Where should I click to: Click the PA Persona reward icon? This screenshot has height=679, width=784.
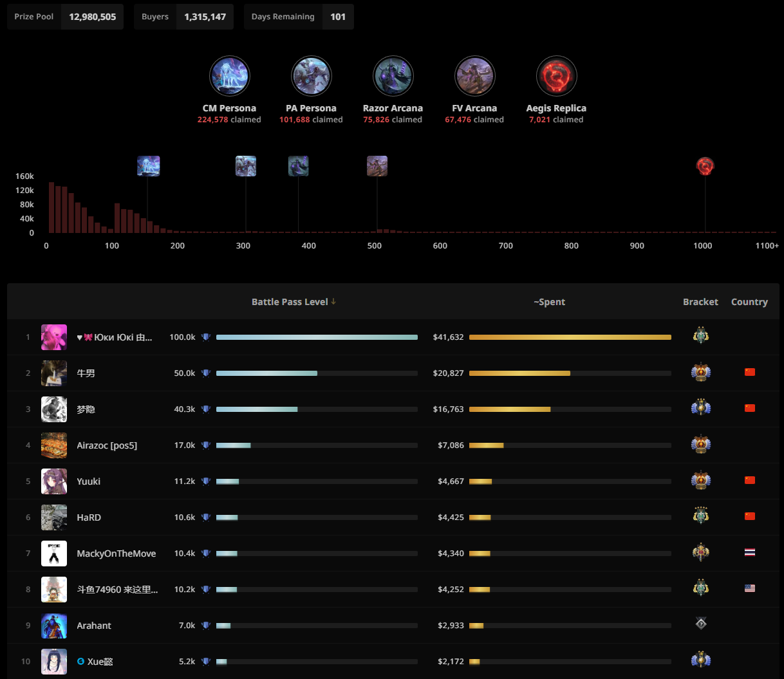click(x=311, y=76)
